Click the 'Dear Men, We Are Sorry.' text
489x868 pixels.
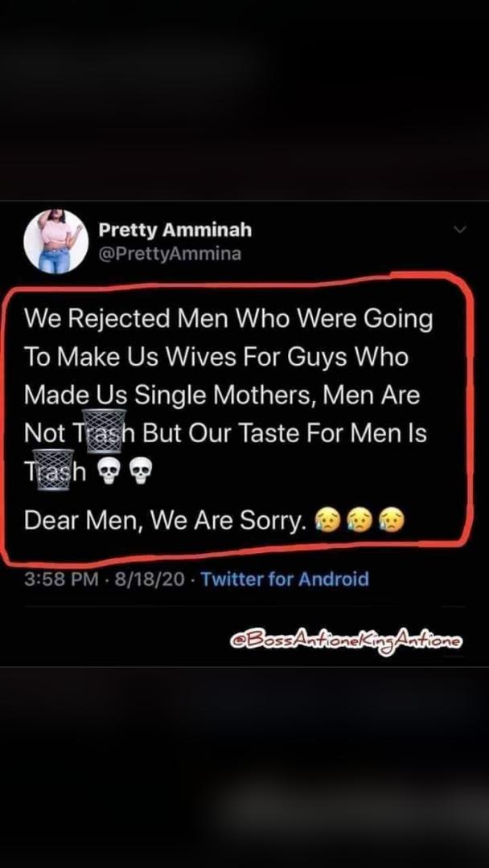166,520
